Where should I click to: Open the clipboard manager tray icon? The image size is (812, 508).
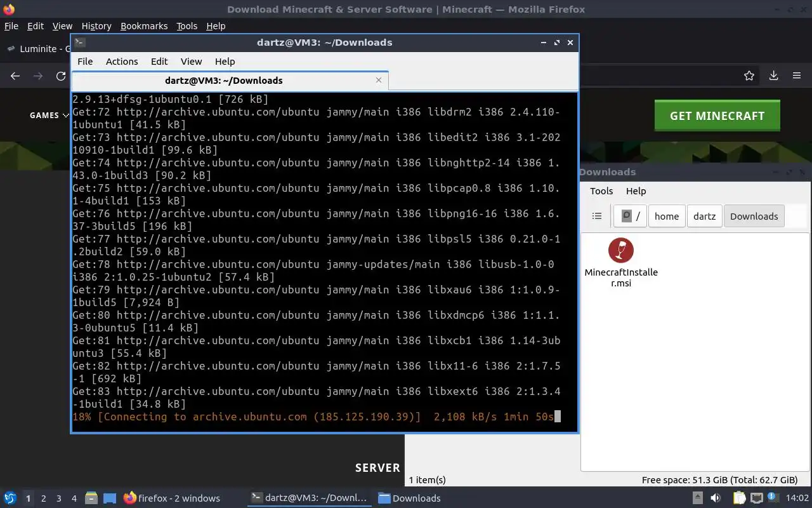[x=739, y=498]
